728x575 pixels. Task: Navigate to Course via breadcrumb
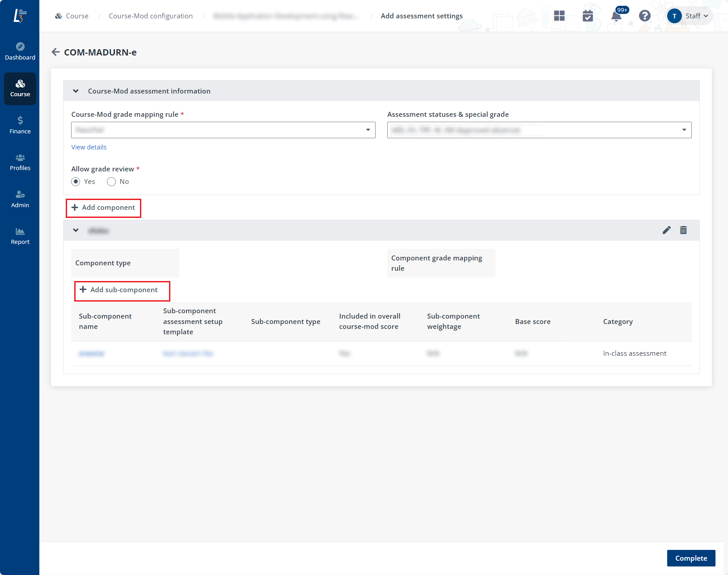coord(77,16)
